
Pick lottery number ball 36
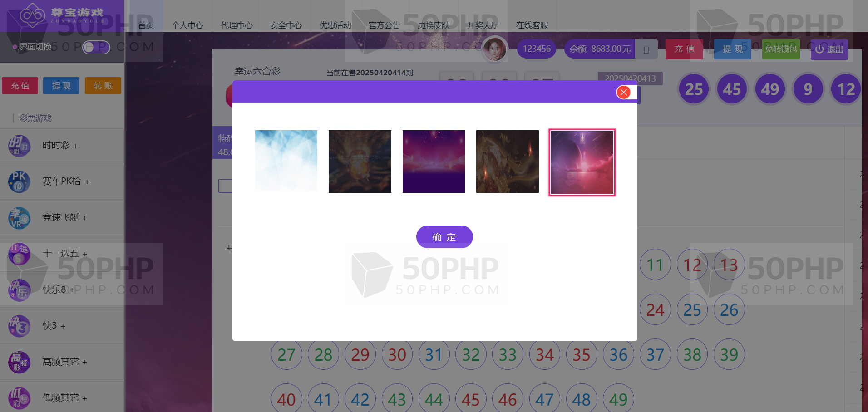[618, 354]
